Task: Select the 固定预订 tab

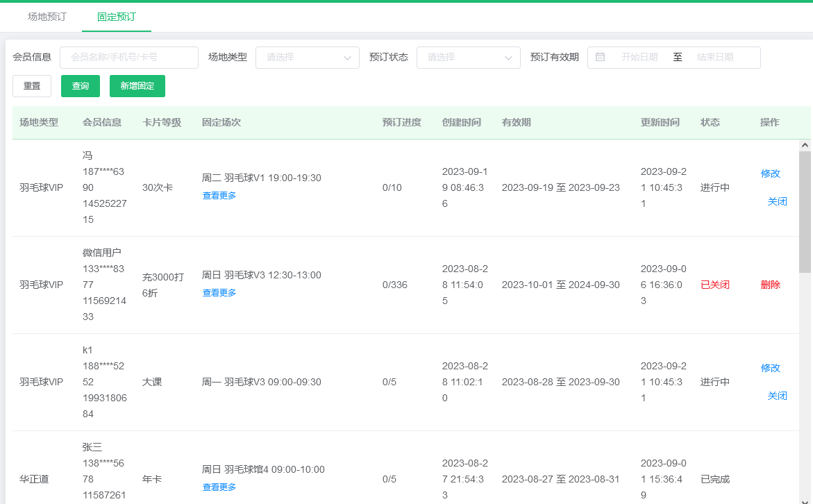Action: (x=117, y=17)
